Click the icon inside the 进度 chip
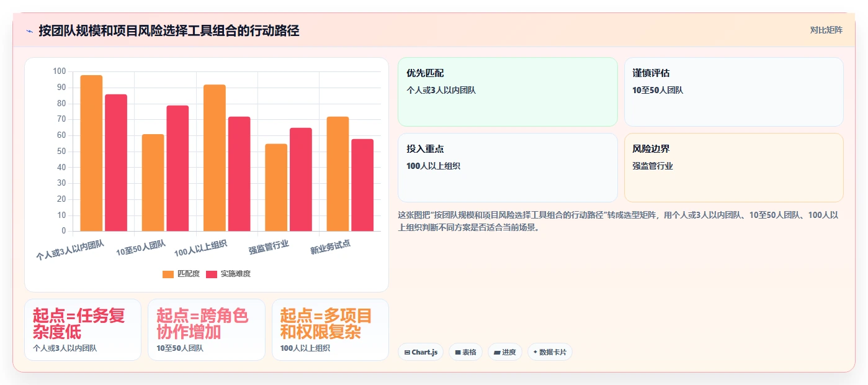 point(497,352)
